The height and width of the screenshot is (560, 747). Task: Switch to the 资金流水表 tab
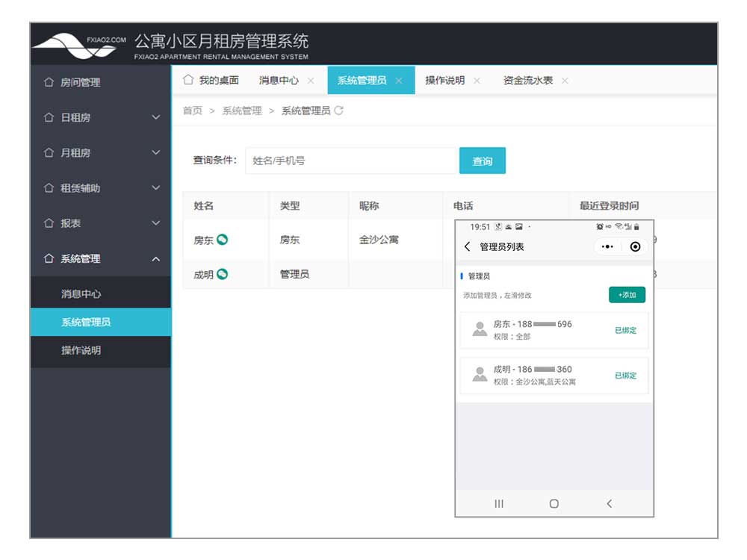(x=528, y=81)
